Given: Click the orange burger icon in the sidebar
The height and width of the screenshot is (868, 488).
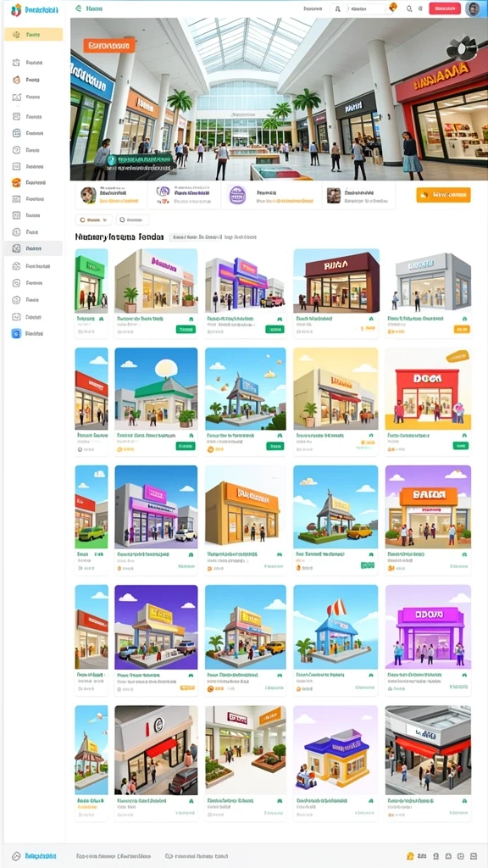Looking at the screenshot, I should pos(16,182).
